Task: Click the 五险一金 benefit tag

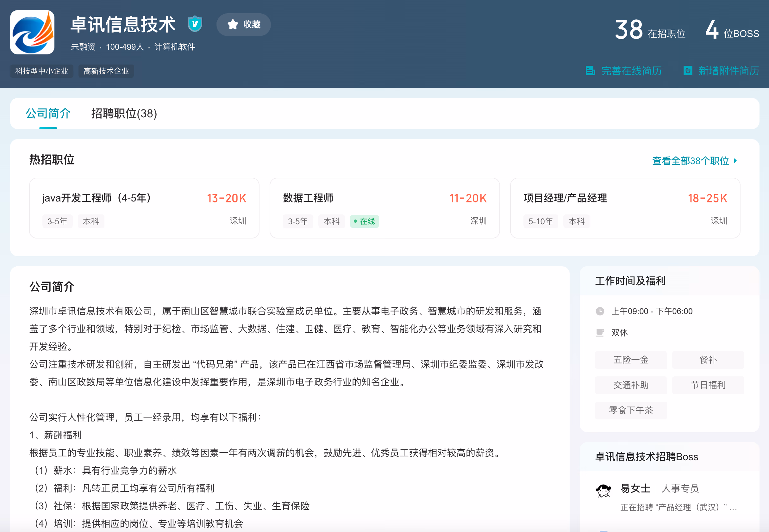Action: 631,360
